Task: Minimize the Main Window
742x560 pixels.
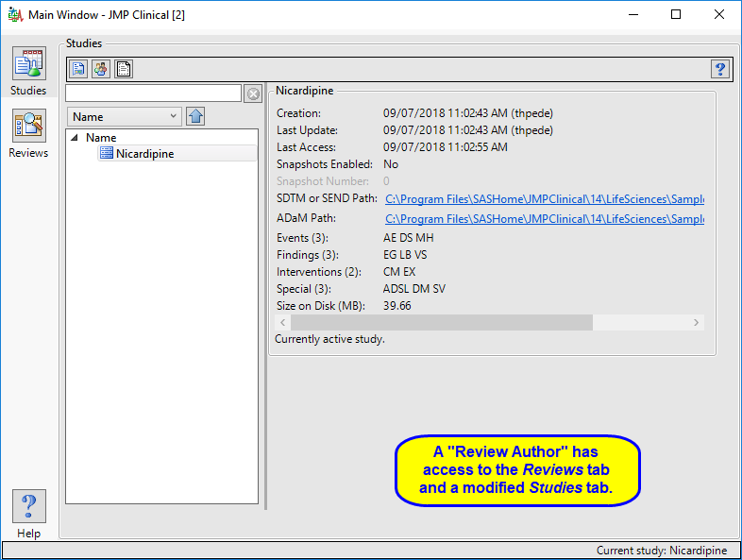Action: tap(633, 15)
